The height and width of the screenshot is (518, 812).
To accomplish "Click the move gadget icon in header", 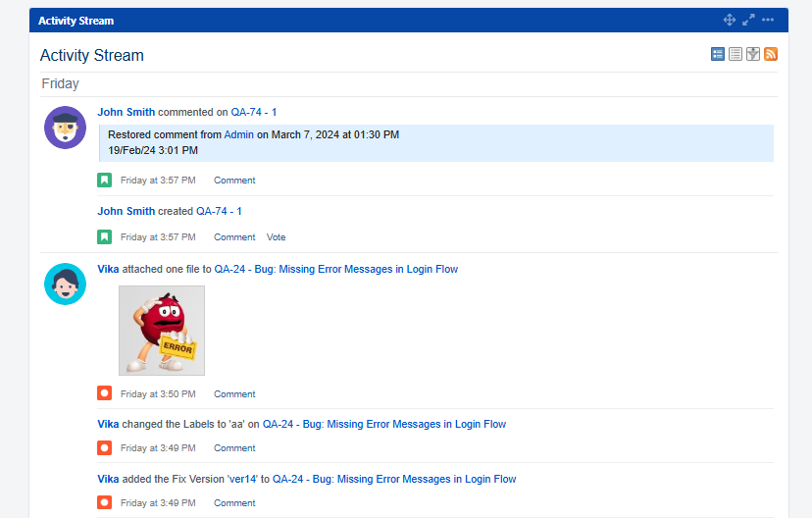I will (x=730, y=21).
